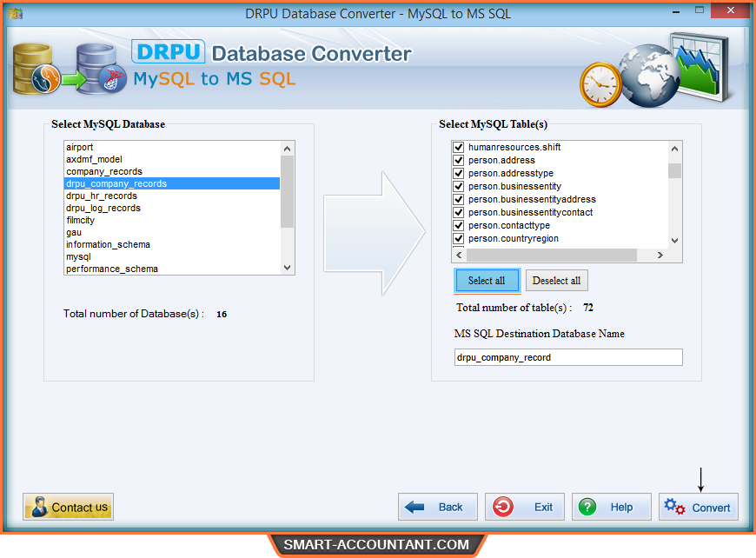This screenshot has width=756, height=558.
Task: Click database list vertical scrollbar thumb
Action: pyautogui.click(x=288, y=191)
